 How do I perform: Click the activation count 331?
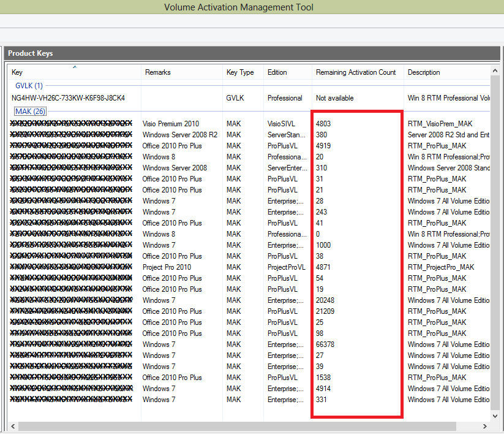tap(322, 399)
